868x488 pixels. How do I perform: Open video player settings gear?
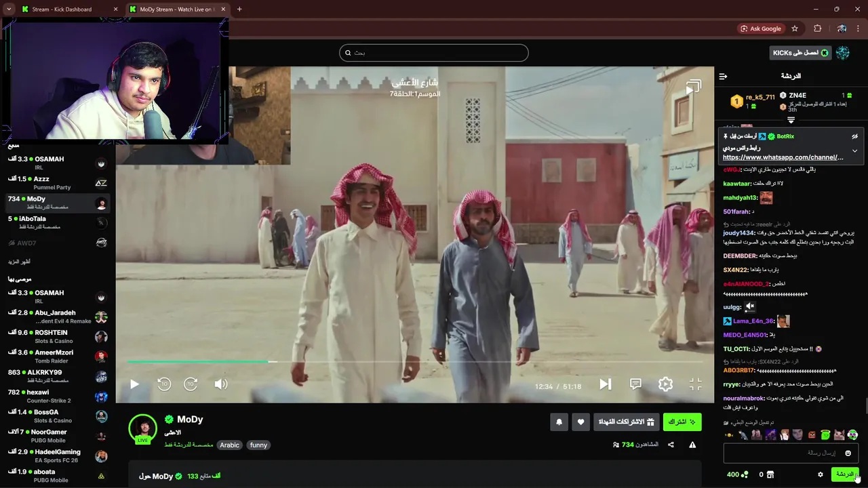665,384
